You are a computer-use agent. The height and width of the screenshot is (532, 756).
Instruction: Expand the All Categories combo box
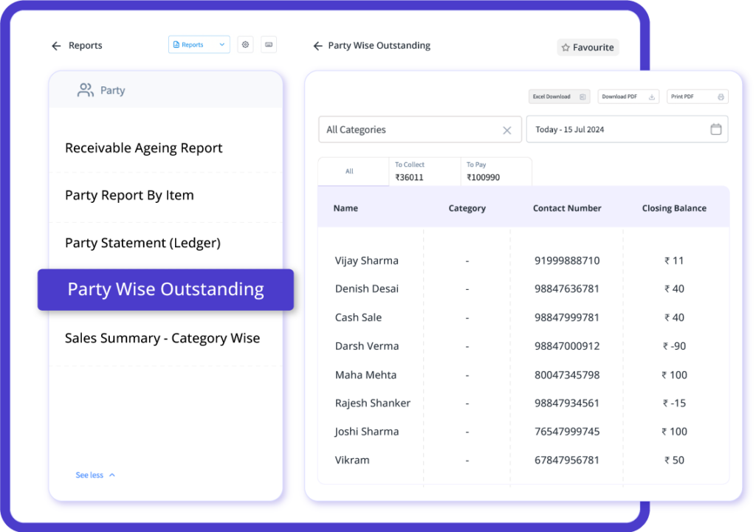pyautogui.click(x=410, y=130)
